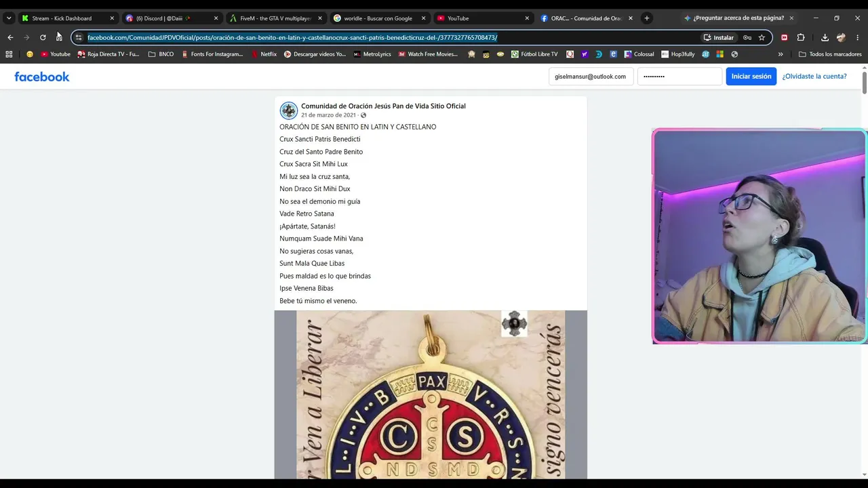Focus the email login field
The height and width of the screenshot is (488, 868).
pos(591,77)
